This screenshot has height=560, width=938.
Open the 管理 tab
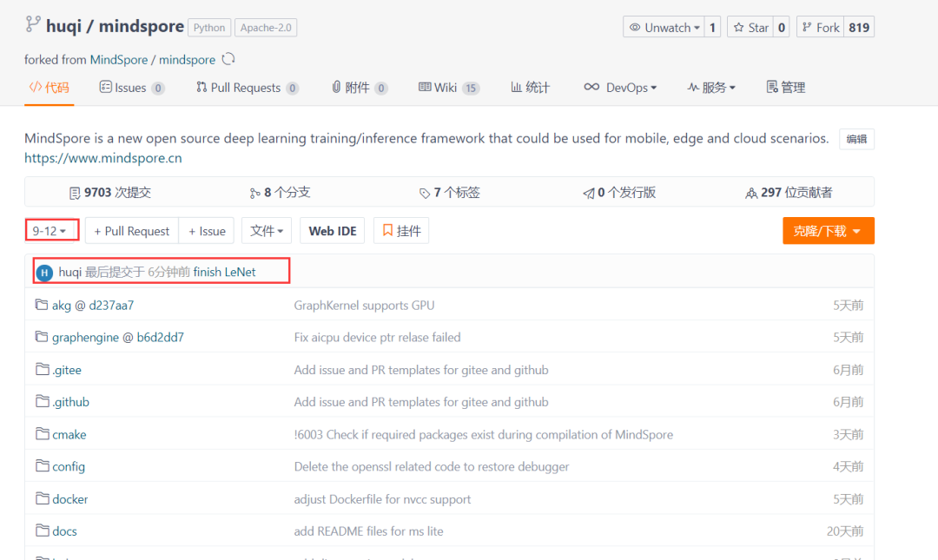tap(785, 88)
